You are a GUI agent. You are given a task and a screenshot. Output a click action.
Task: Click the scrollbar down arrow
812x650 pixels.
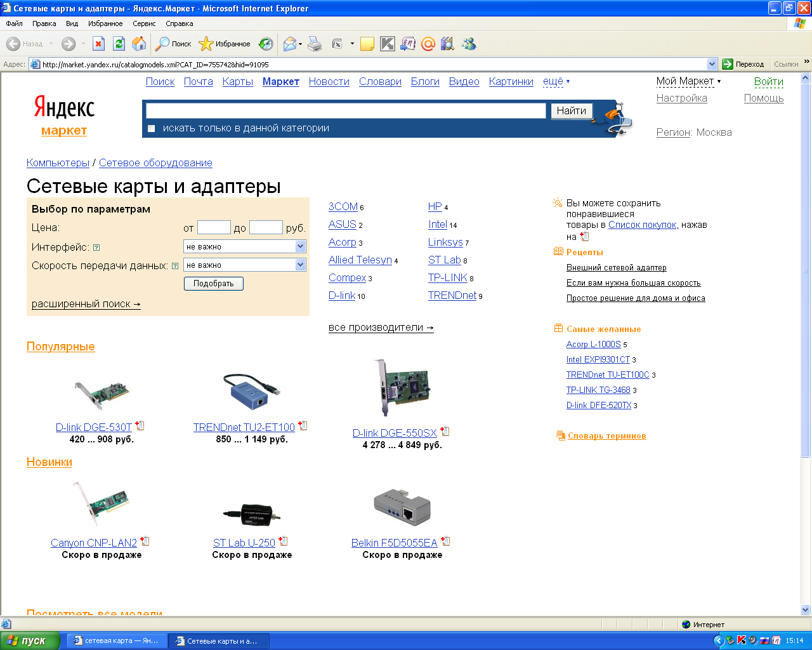[806, 610]
